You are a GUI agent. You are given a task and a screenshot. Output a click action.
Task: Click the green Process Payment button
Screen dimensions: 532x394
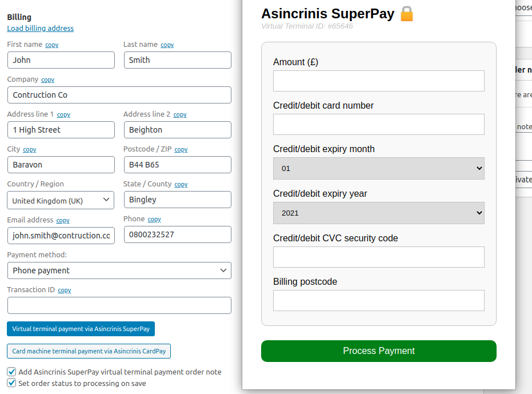coord(378,351)
